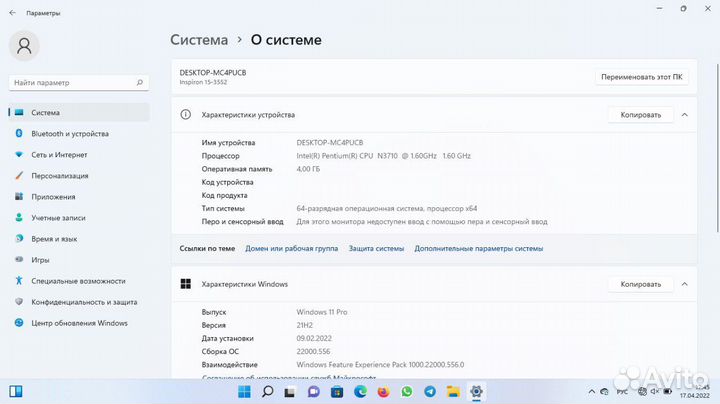Click the network Wi-Fi icon in sidebar
Screen dimensions: 720x404
click(x=19, y=154)
